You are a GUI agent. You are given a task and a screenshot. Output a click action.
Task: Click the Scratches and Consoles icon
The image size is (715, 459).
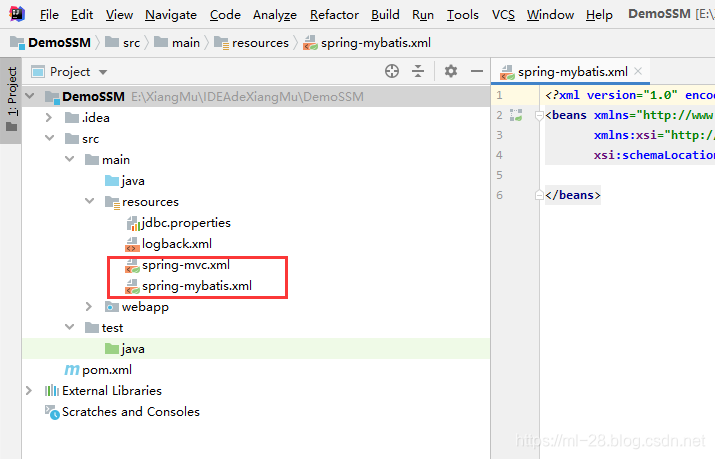pos(52,412)
